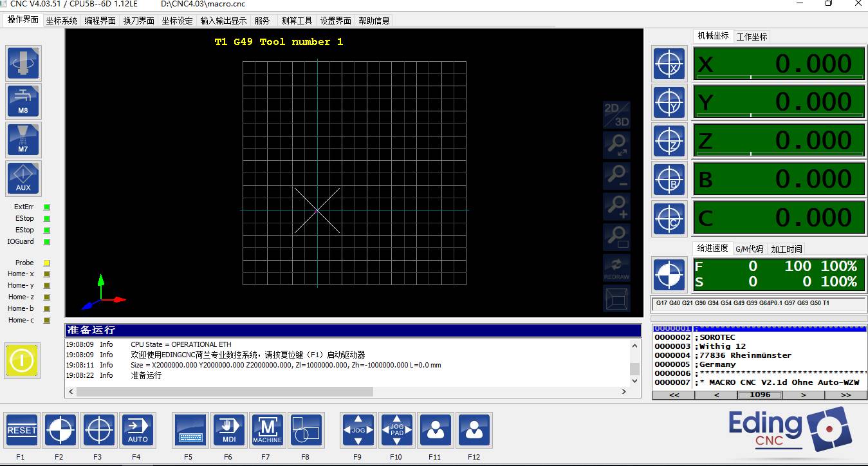Click the << rewind program button
The image size is (868, 466).
pyautogui.click(x=673, y=395)
